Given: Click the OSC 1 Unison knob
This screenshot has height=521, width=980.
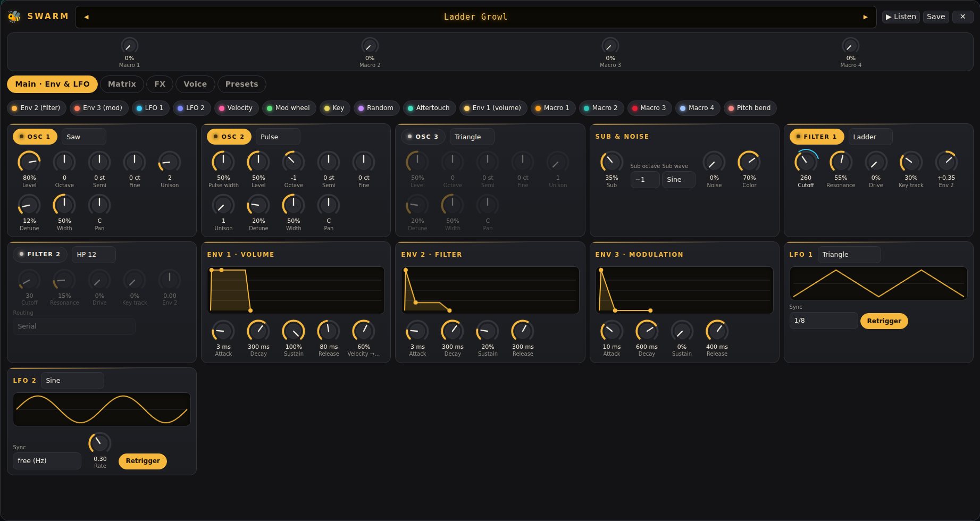Looking at the screenshot, I should pyautogui.click(x=170, y=162).
